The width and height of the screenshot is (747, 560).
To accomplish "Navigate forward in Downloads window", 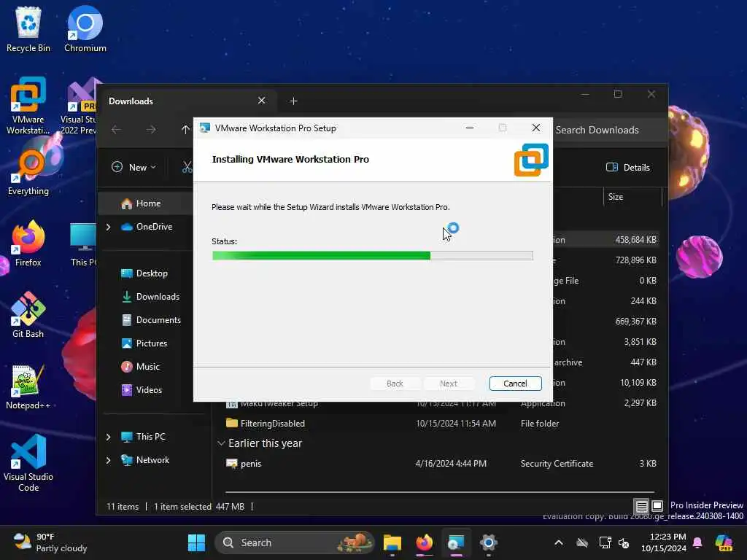I will tap(150, 130).
